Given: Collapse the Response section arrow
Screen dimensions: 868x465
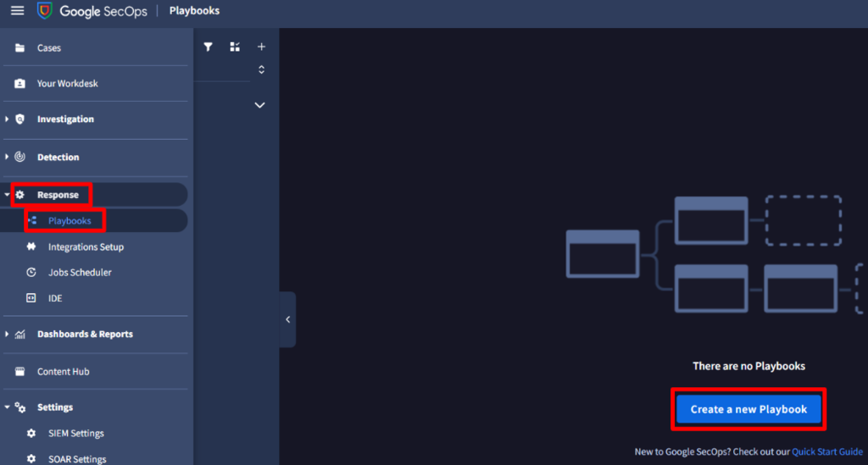Looking at the screenshot, I should click(7, 195).
